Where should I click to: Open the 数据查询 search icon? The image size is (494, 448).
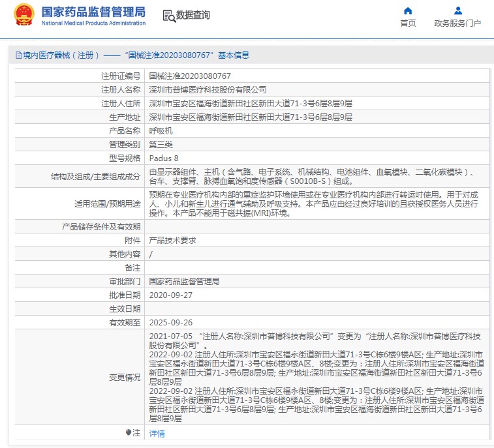click(x=169, y=16)
